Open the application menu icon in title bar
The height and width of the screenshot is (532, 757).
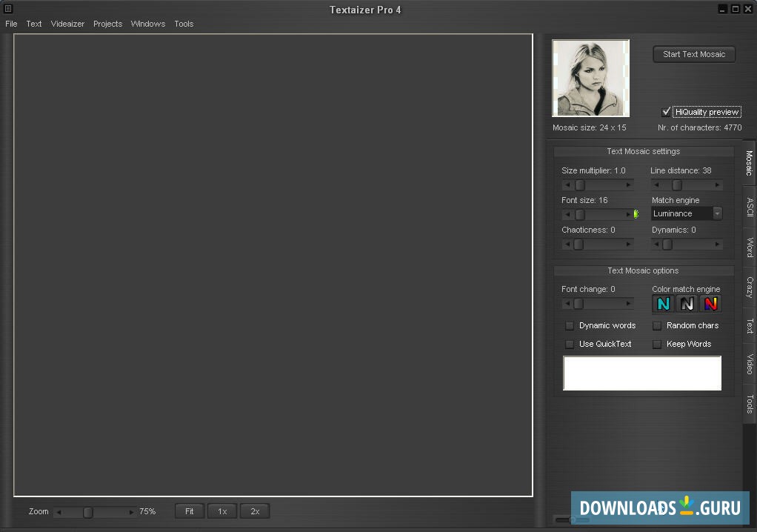coord(8,8)
